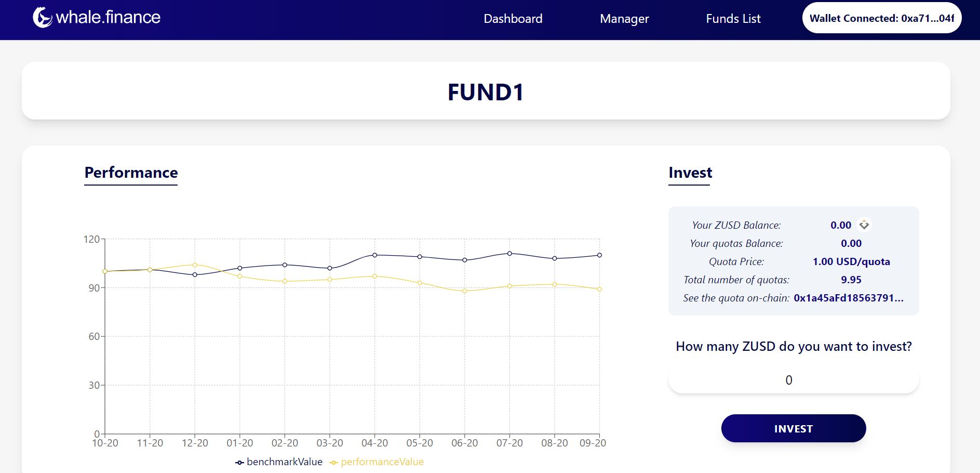Click benchmark data point at 01-20
Viewport: 980px width, 473px height.
pyautogui.click(x=239, y=268)
